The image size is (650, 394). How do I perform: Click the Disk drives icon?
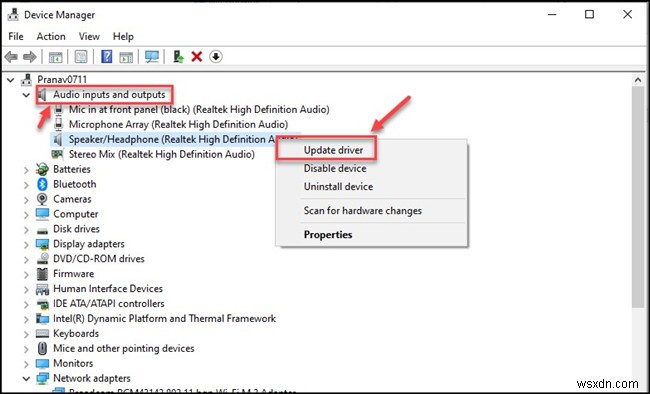[x=42, y=230]
